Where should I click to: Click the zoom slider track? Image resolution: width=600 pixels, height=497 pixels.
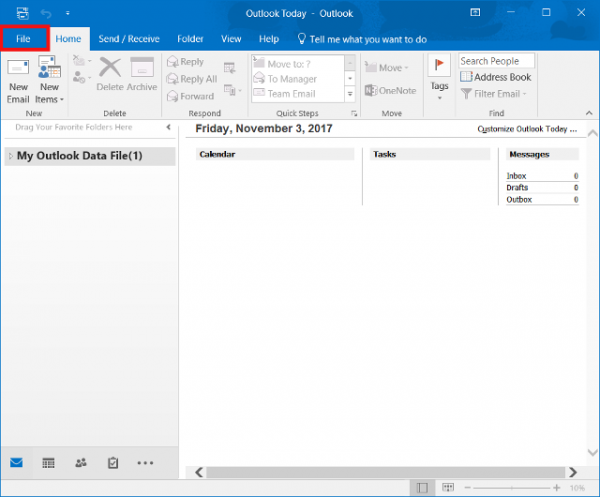coord(512,488)
